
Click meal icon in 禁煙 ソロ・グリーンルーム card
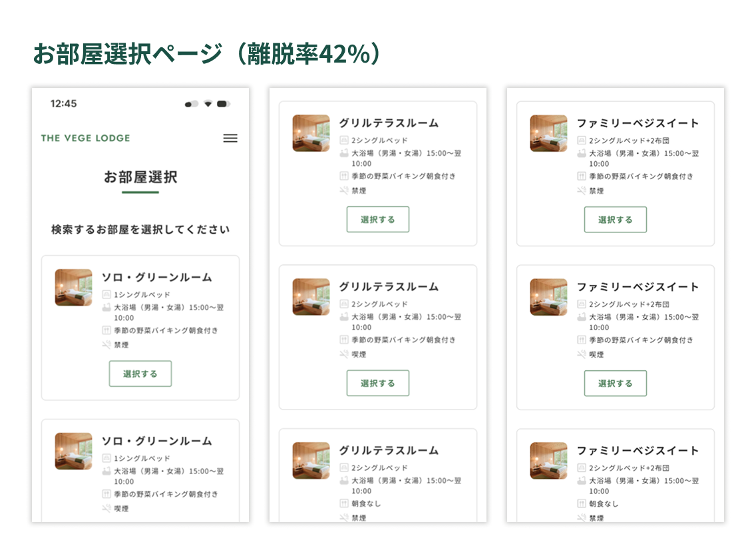click(106, 330)
